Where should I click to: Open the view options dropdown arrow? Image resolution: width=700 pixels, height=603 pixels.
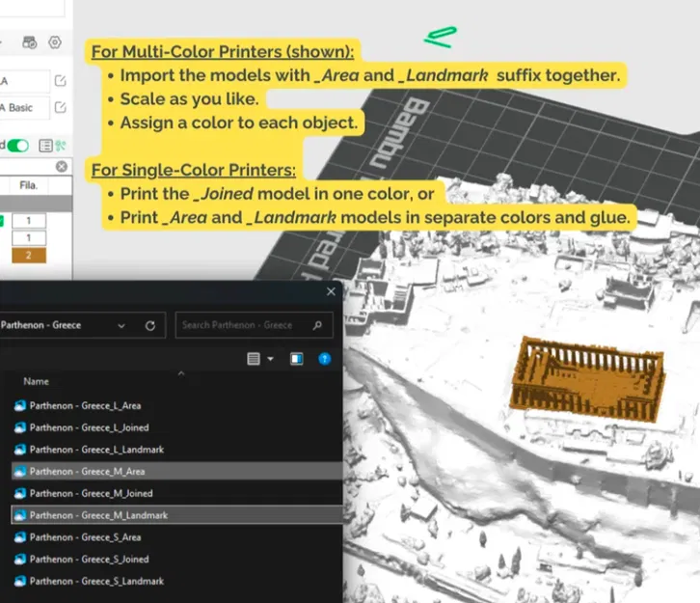[x=270, y=359]
